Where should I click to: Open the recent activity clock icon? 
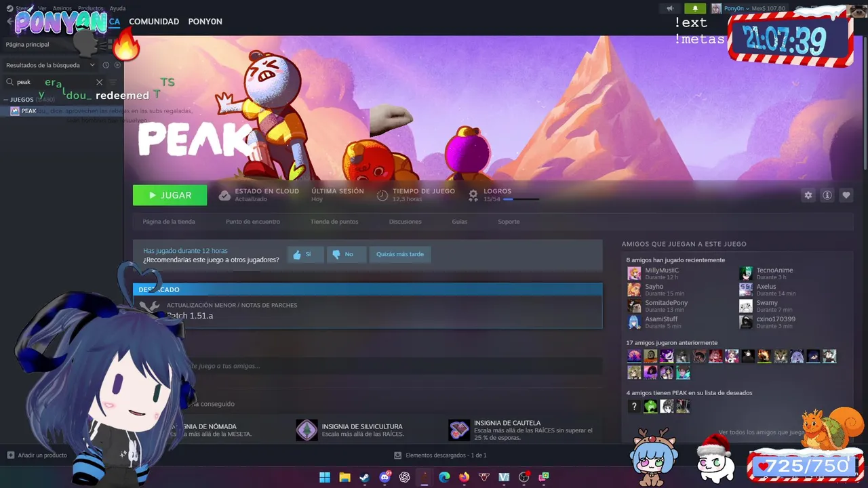point(106,65)
